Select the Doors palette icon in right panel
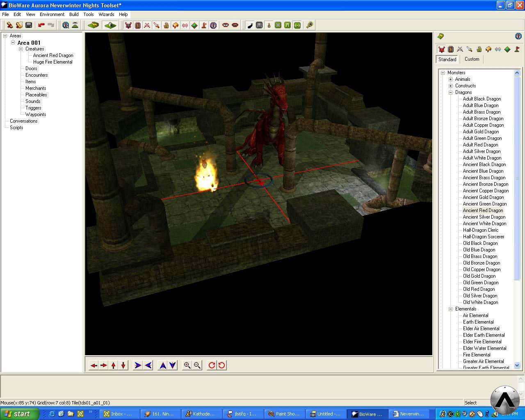 point(451,49)
